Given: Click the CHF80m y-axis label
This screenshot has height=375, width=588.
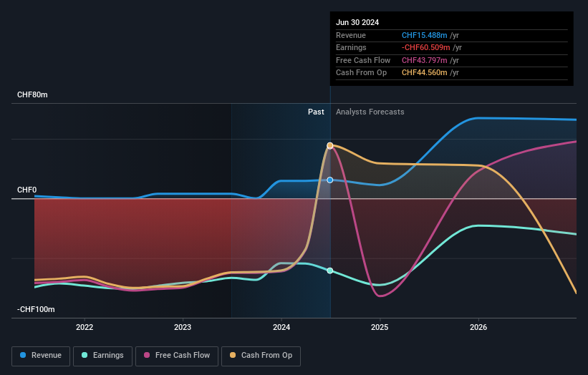Looking at the screenshot, I should [x=32, y=94].
